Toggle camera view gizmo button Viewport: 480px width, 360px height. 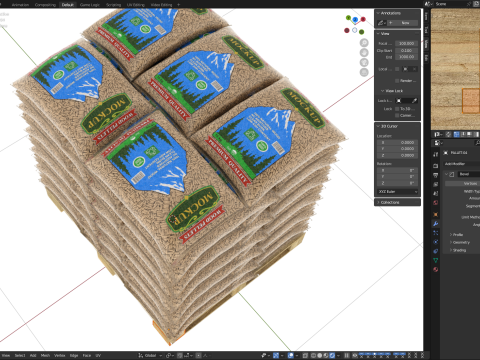coord(364,62)
